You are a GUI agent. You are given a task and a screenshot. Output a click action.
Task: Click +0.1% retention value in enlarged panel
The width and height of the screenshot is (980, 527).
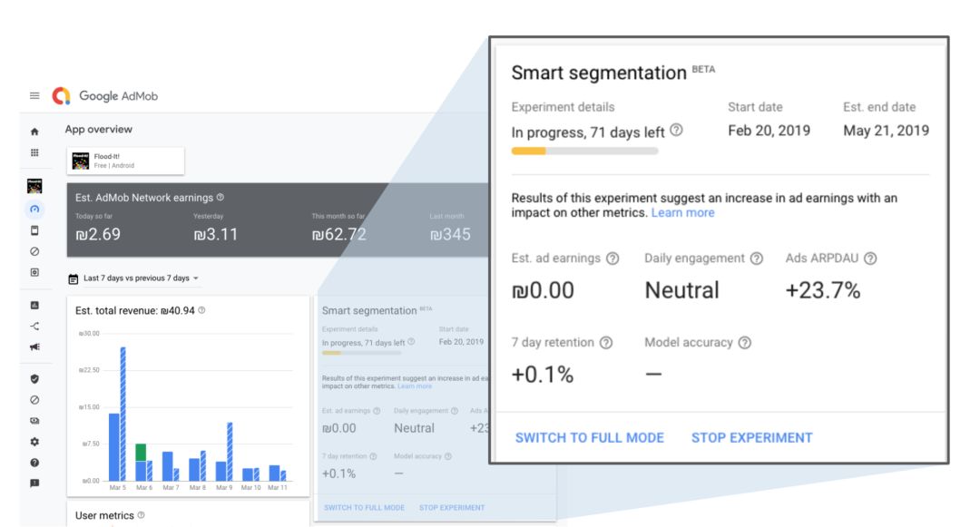pos(542,375)
